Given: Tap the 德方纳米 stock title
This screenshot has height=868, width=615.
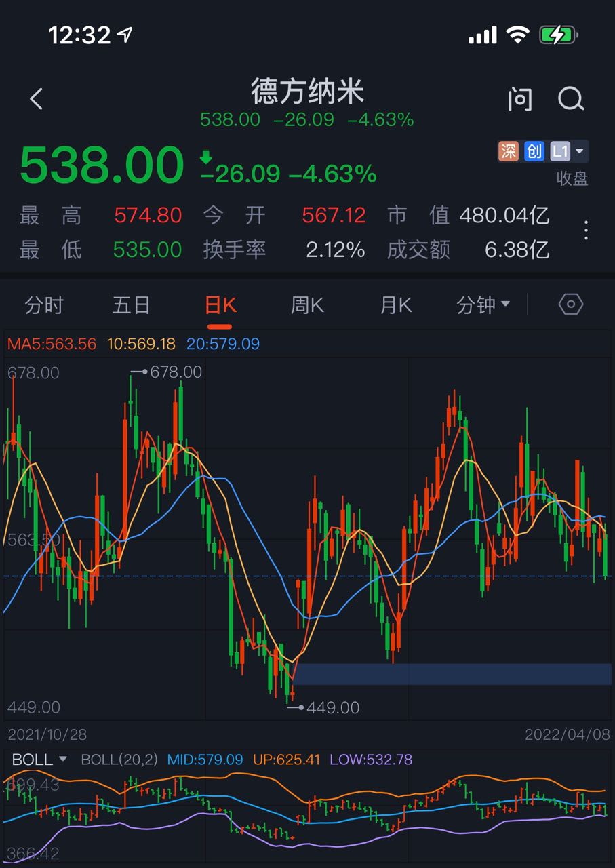Looking at the screenshot, I should tap(307, 92).
